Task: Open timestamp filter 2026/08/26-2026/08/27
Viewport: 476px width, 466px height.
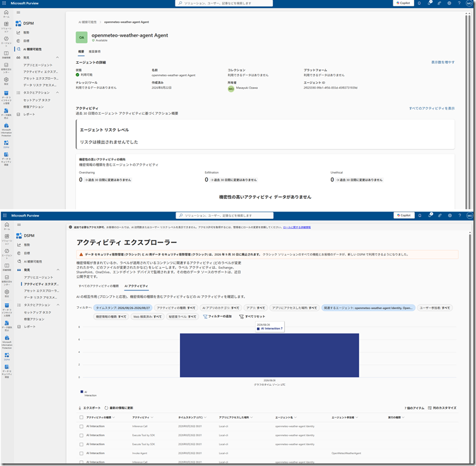Action: point(123,308)
